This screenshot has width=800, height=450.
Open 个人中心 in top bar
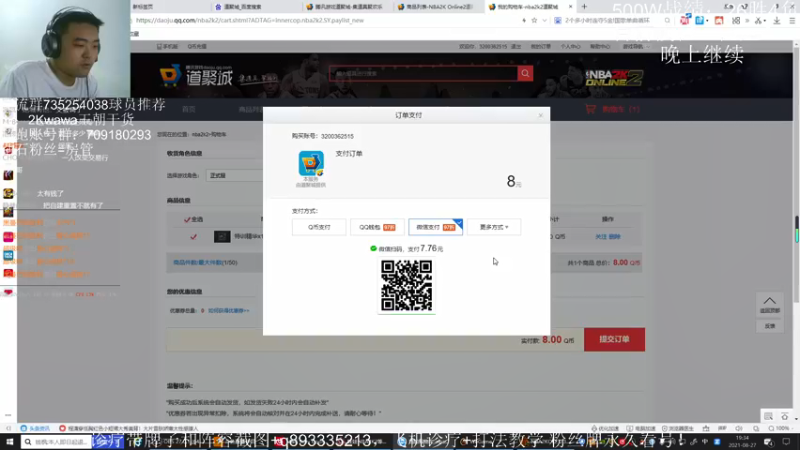570,46
